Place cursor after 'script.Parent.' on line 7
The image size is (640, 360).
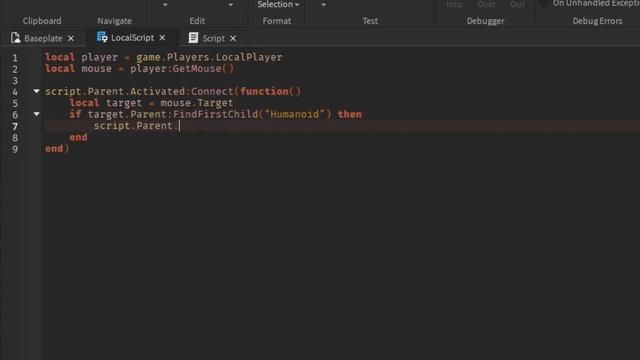coord(180,126)
